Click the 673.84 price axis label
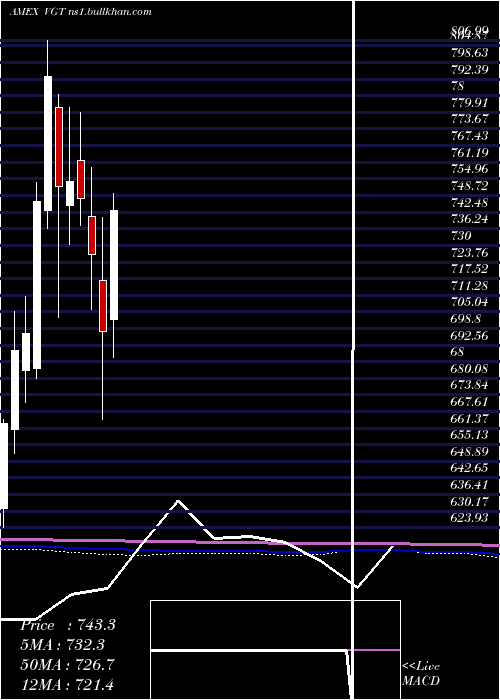Screen dimensions: 500x700 pyautogui.click(x=470, y=385)
